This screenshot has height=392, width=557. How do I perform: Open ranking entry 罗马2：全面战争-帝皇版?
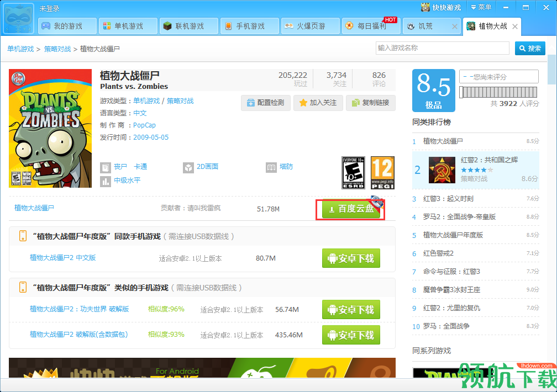tap(459, 216)
